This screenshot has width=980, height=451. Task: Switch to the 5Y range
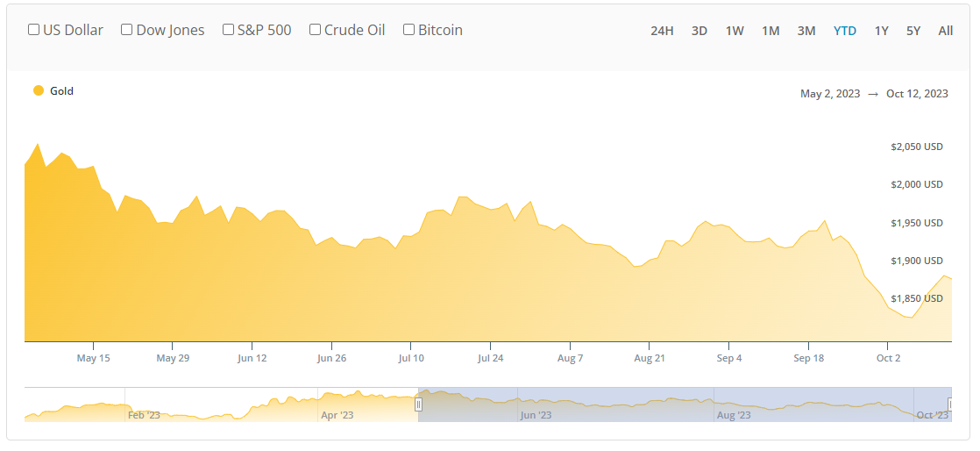[x=913, y=31]
